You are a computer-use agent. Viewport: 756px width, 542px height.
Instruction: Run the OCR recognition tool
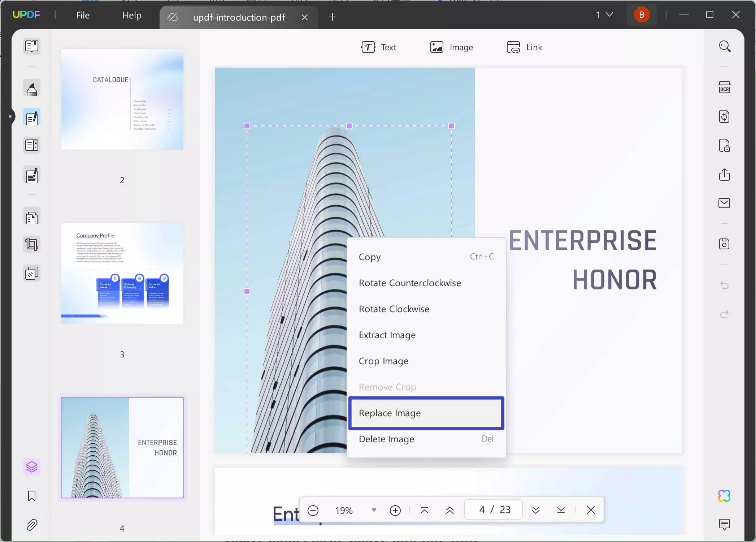(x=725, y=87)
